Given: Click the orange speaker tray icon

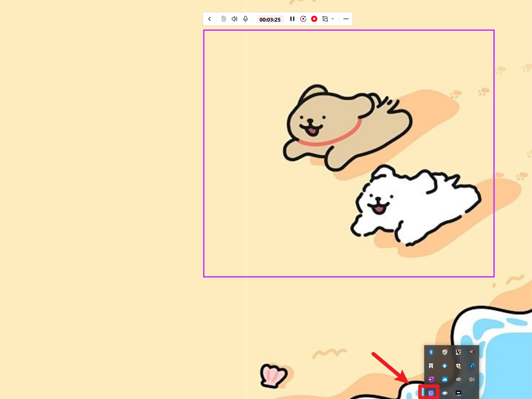Looking at the screenshot, I should point(472,352).
